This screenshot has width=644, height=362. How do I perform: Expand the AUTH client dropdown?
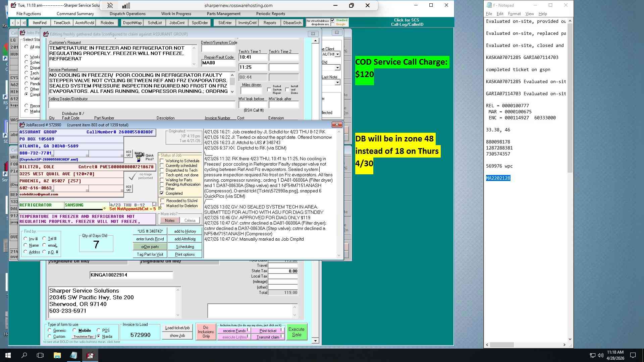[x=337, y=54]
